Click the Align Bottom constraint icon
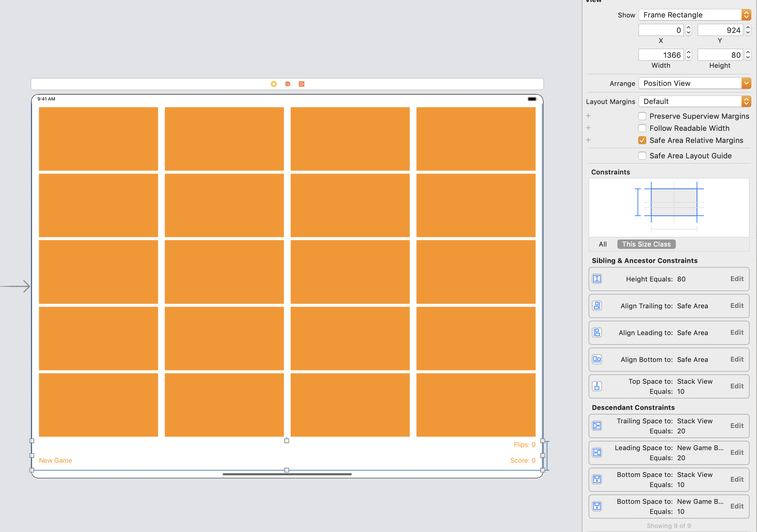This screenshot has width=757, height=532. pos(597,359)
